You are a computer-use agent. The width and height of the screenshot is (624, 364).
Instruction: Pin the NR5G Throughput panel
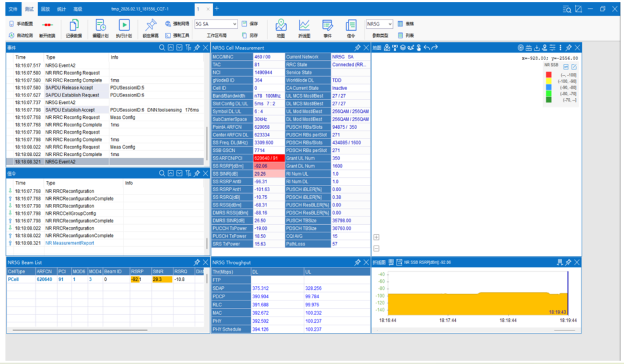[358, 262]
